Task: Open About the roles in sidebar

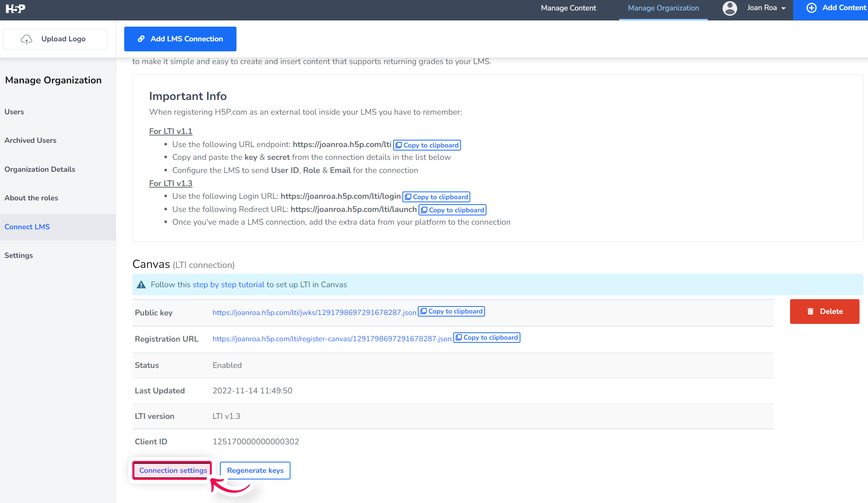Action: coord(31,198)
